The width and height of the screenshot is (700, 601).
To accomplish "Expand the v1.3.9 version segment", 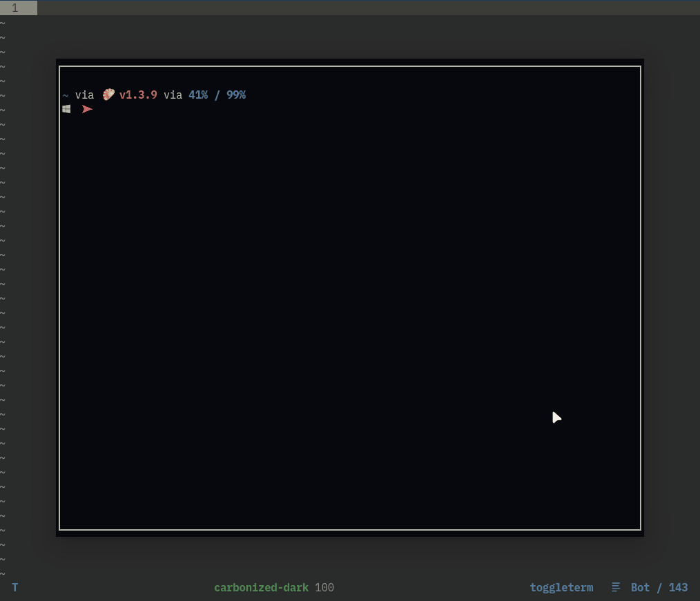I will click(138, 95).
